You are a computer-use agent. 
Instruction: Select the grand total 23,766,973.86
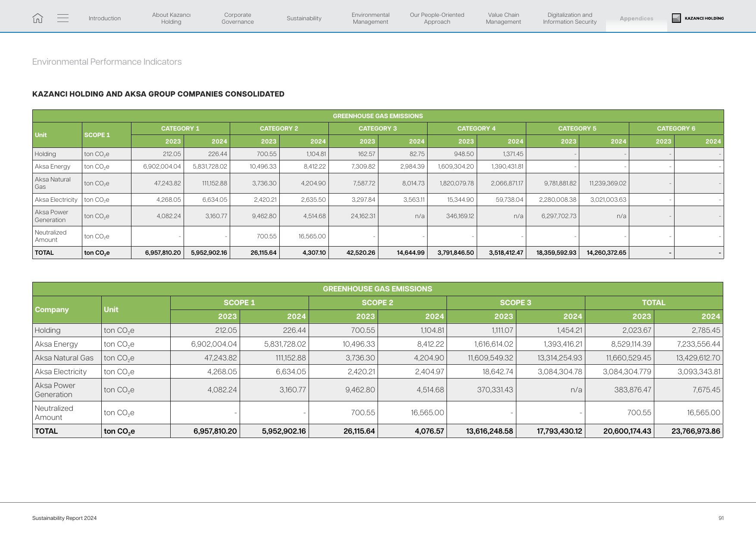(696, 431)
